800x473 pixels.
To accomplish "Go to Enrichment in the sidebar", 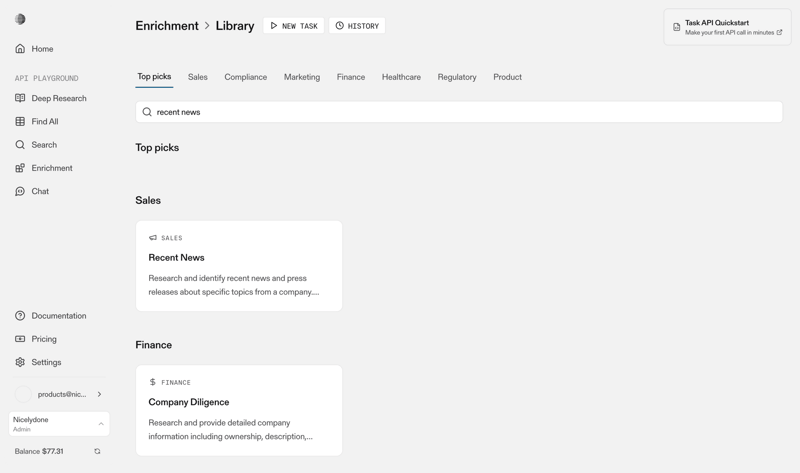I will pyautogui.click(x=52, y=168).
